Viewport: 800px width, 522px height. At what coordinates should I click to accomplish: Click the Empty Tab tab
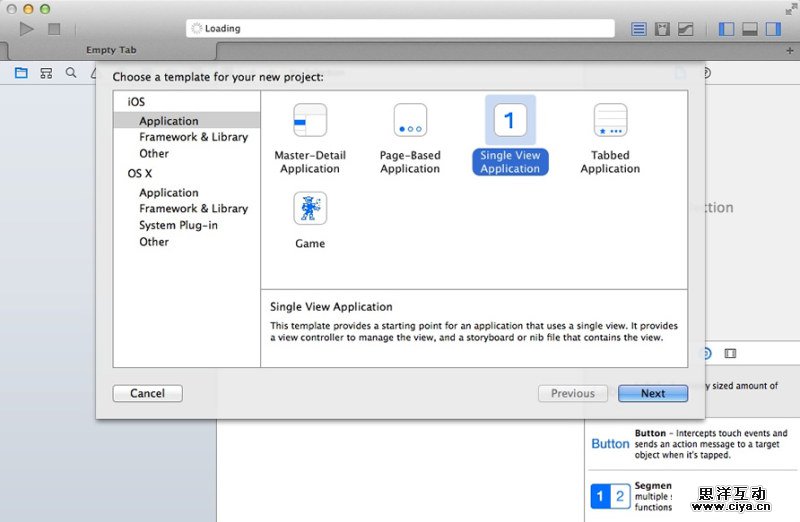click(x=111, y=50)
